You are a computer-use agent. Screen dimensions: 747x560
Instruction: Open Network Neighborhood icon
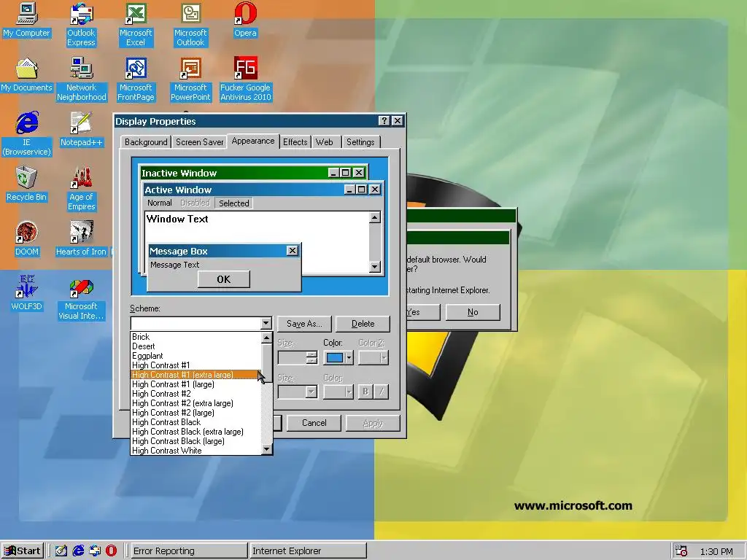81,79
